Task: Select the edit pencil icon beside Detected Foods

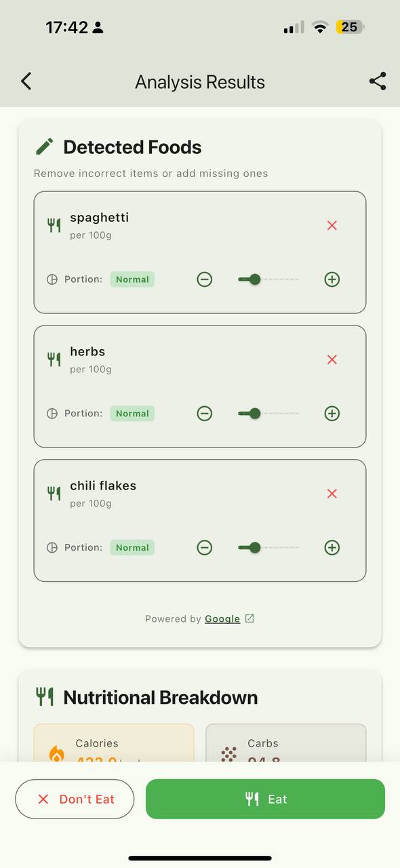Action: 44,146
